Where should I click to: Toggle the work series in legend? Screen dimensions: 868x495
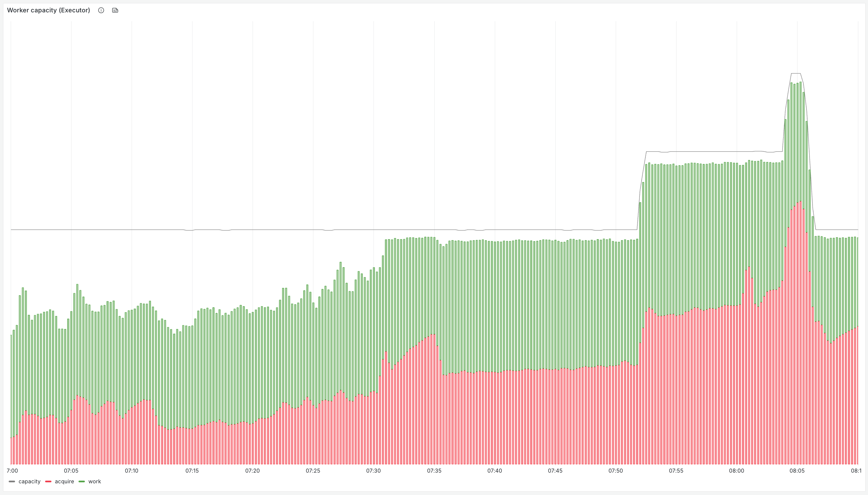95,481
